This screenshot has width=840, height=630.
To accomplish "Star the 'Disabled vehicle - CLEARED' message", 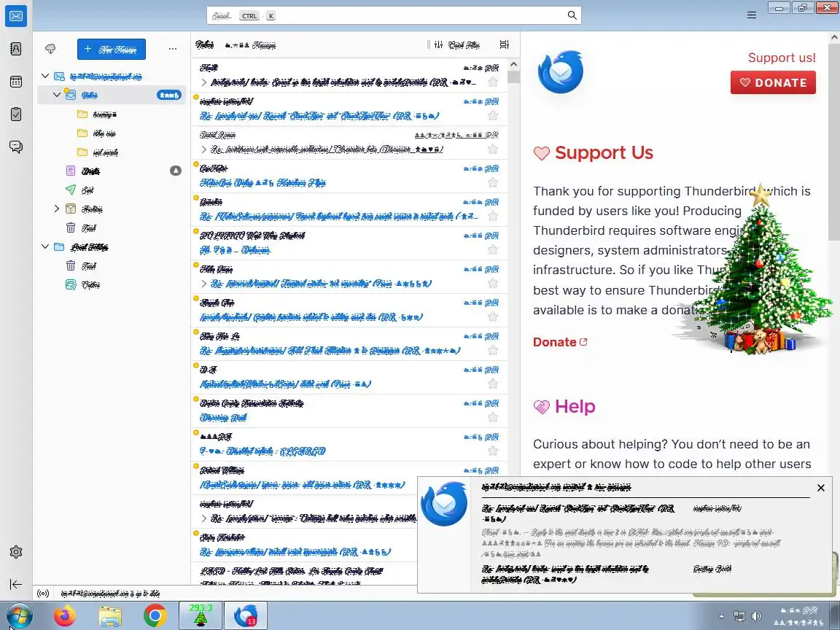I will (493, 451).
